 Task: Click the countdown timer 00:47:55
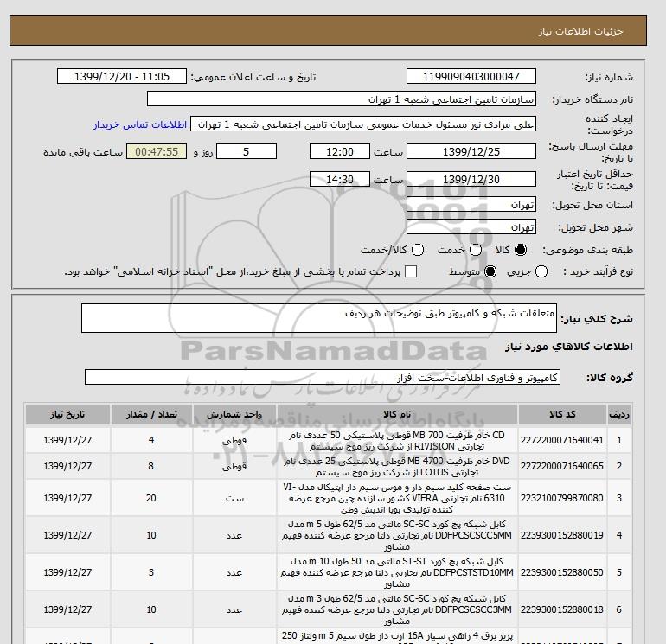tap(157, 151)
